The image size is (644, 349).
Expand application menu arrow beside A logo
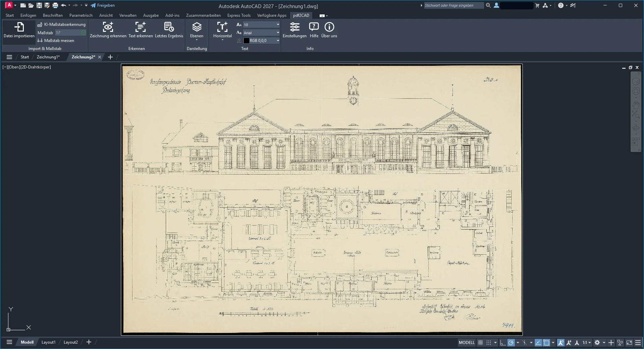pyautogui.click(x=15, y=5)
